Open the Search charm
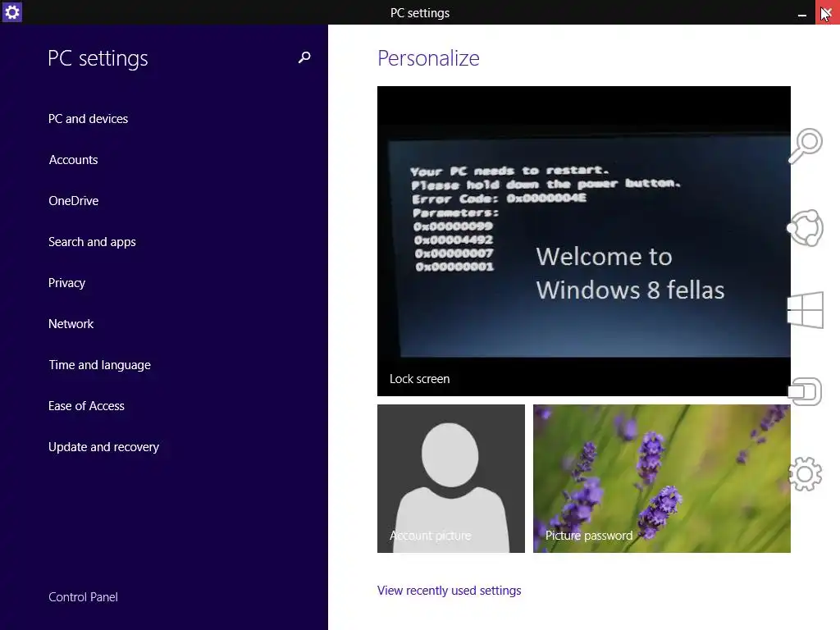This screenshot has width=840, height=630. 806,145
